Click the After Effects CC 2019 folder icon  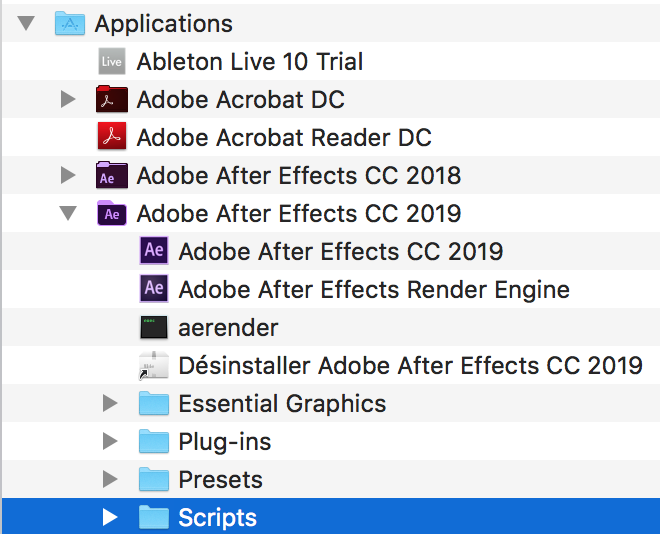[112, 213]
